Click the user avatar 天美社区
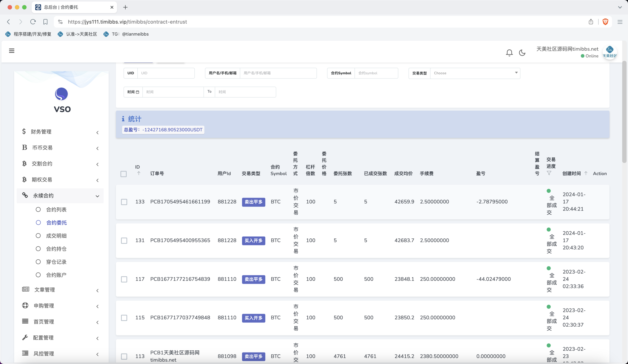This screenshot has height=364, width=628. (x=609, y=52)
